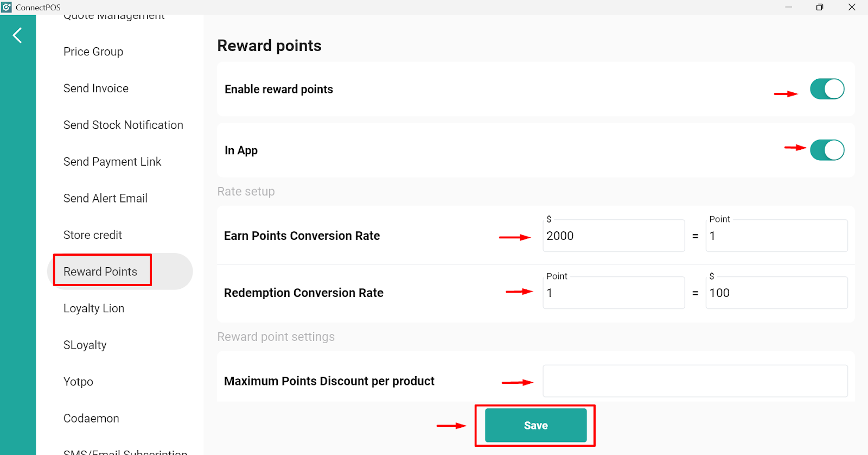Open Yotpo settings
Viewport: 868px width, 455px height.
point(78,382)
